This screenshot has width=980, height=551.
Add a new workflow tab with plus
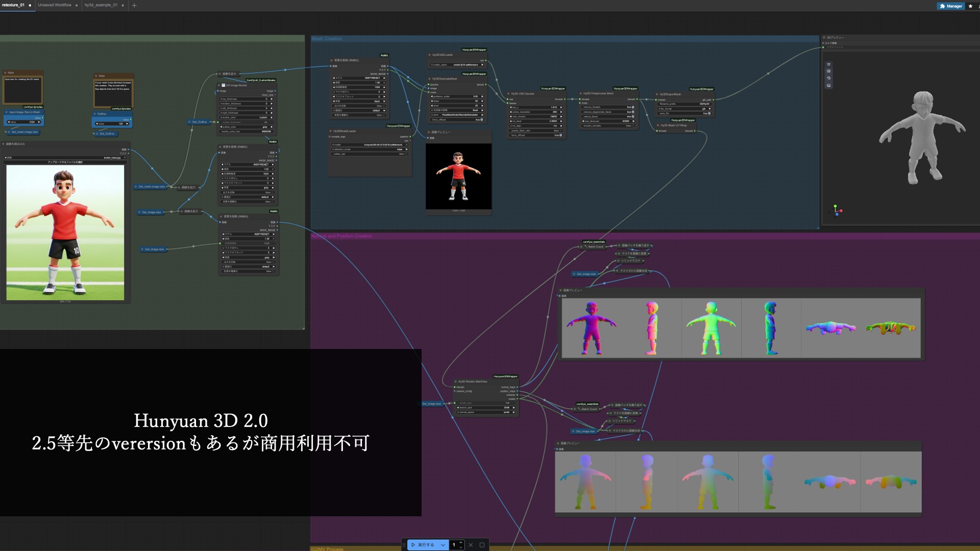(134, 5)
